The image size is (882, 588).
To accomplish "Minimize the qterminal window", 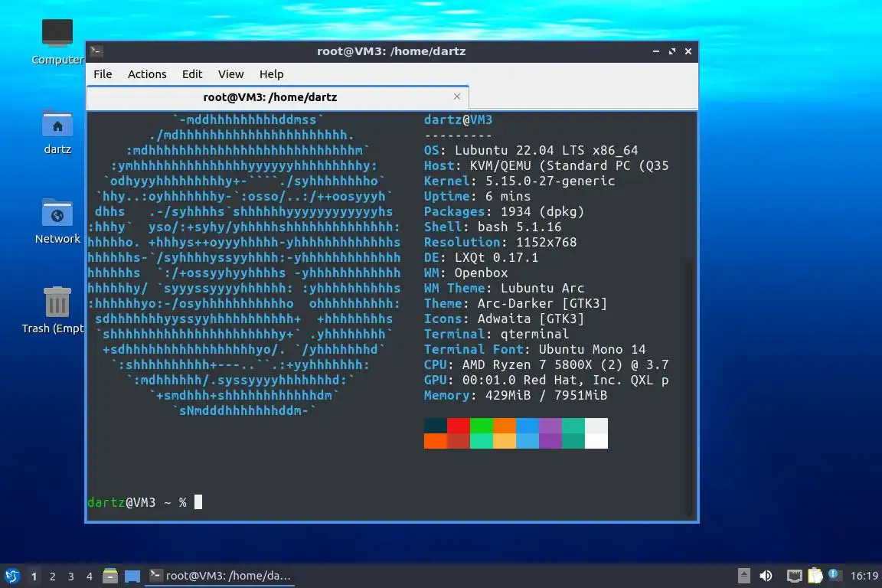I will point(656,51).
